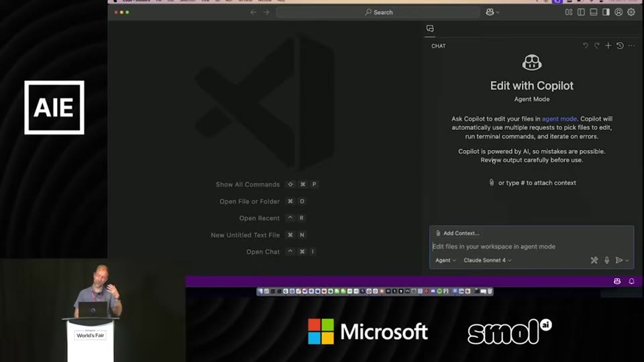This screenshot has height=362, width=644.
Task: Click the Open Recent text
Action: click(x=259, y=219)
